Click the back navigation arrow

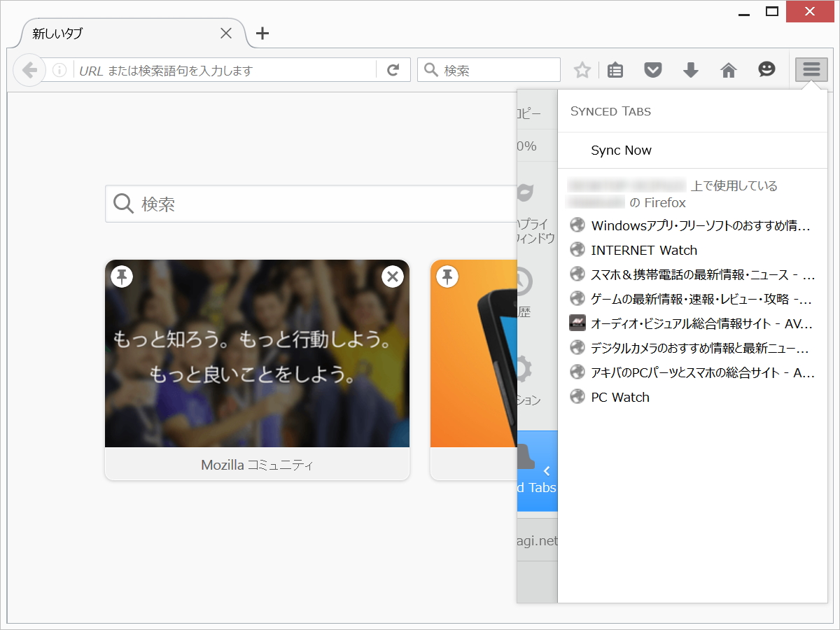[29, 69]
